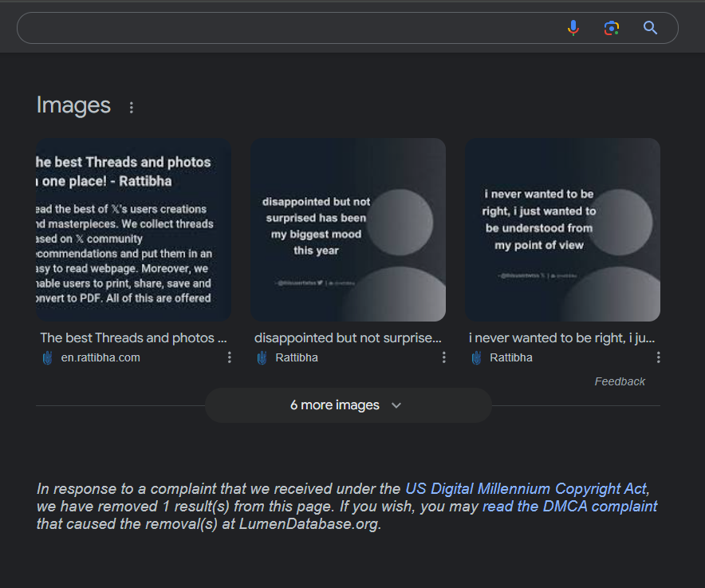Image resolution: width=705 pixels, height=588 pixels.
Task: Focus the empty search input field
Action: pyautogui.click(x=287, y=28)
